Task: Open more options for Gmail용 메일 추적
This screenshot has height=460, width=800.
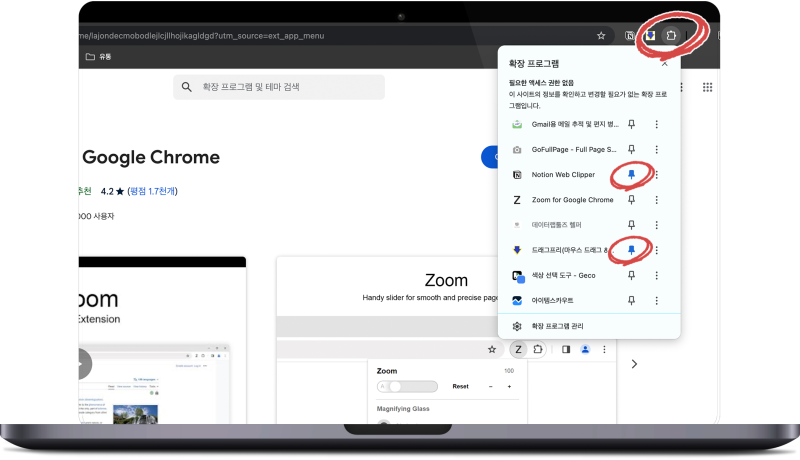Action: 657,124
